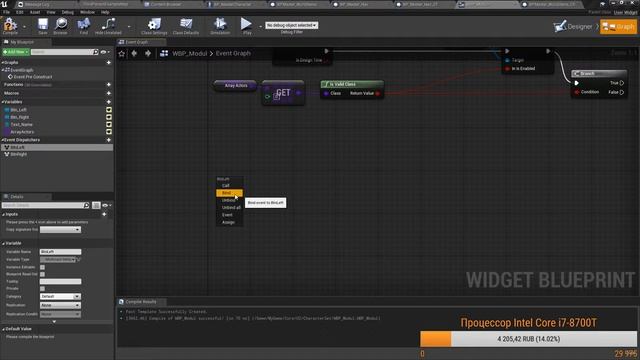Save the blueprint using the Save icon
Image resolution: width=640 pixels, height=360 pixels.
click(42, 25)
